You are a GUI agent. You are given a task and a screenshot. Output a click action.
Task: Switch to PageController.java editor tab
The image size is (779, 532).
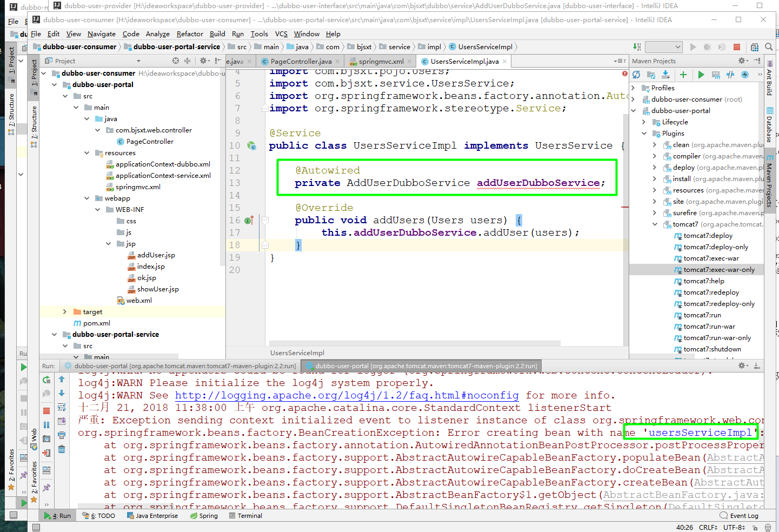click(301, 61)
